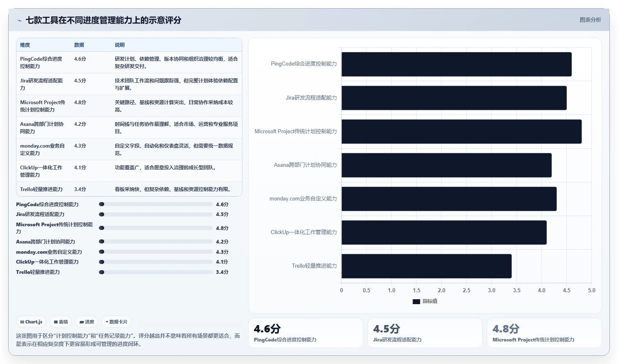The height and width of the screenshot is (364, 618).
Task: Click the 4.1分 value in the progress list
Action: coord(222,262)
